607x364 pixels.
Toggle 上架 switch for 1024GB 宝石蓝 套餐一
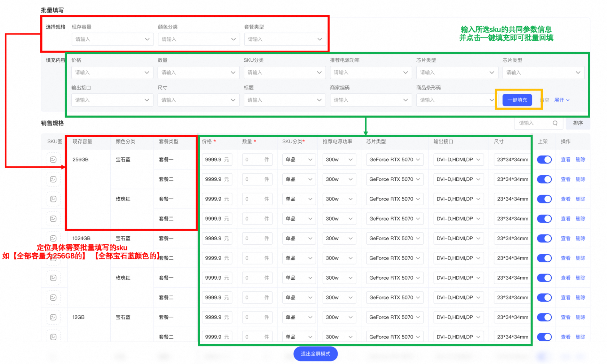coord(544,238)
